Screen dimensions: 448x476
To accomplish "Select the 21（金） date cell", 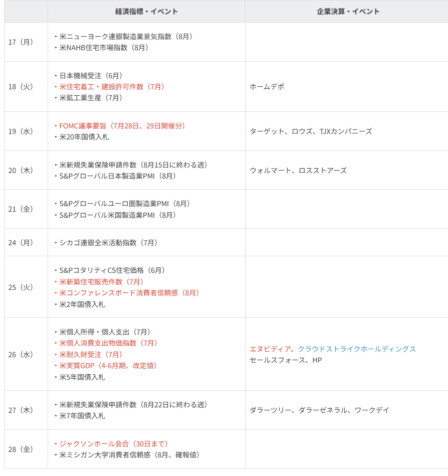I will (26, 209).
